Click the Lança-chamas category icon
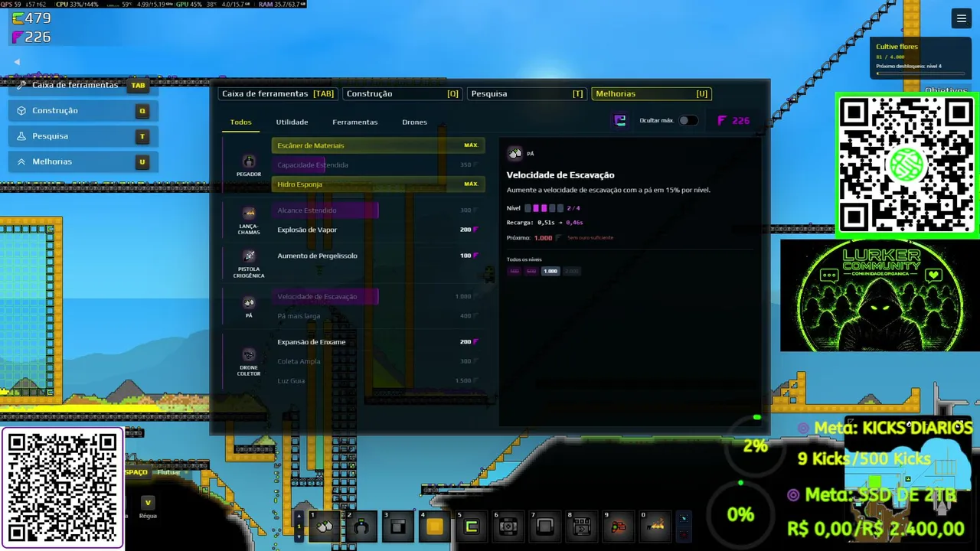The width and height of the screenshot is (980, 551). coord(249,213)
